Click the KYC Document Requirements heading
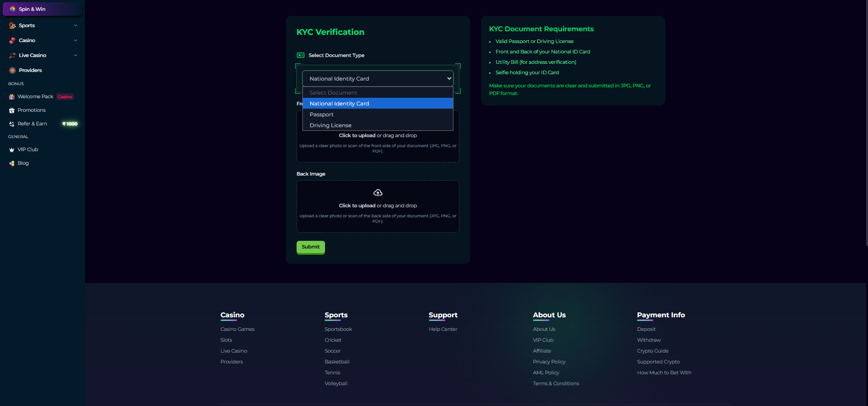Viewport: 868px width, 406px height. (x=541, y=29)
